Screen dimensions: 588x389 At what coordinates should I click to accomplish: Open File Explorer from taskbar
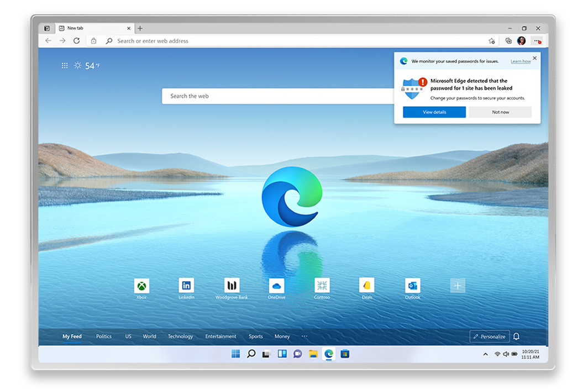pyautogui.click(x=313, y=354)
